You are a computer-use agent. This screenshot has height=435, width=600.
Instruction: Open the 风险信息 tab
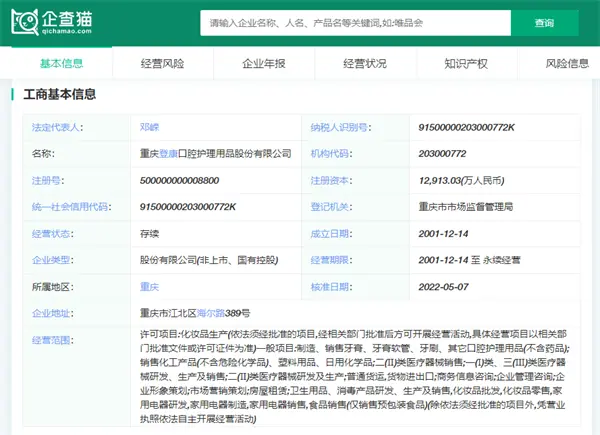tap(567, 63)
